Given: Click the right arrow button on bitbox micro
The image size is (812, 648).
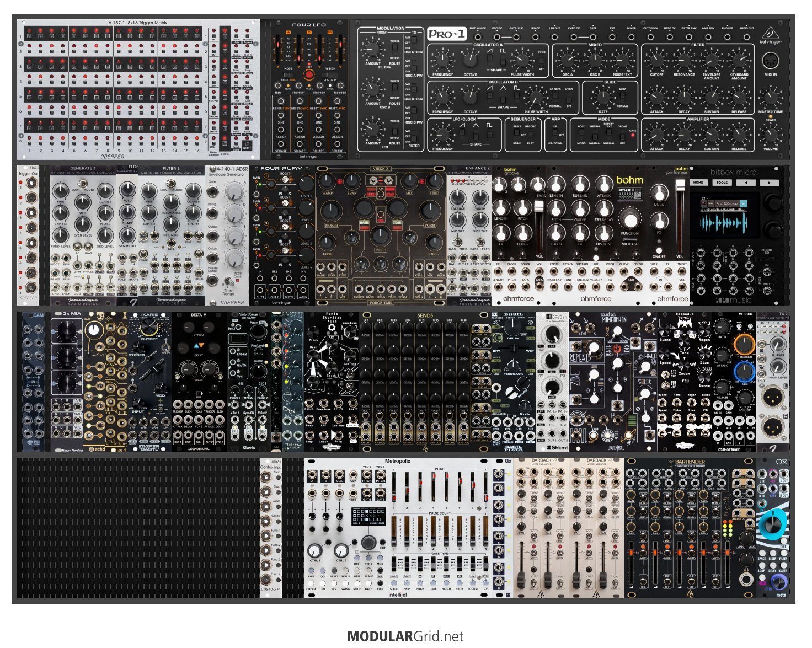Looking at the screenshot, I should pos(769,183).
